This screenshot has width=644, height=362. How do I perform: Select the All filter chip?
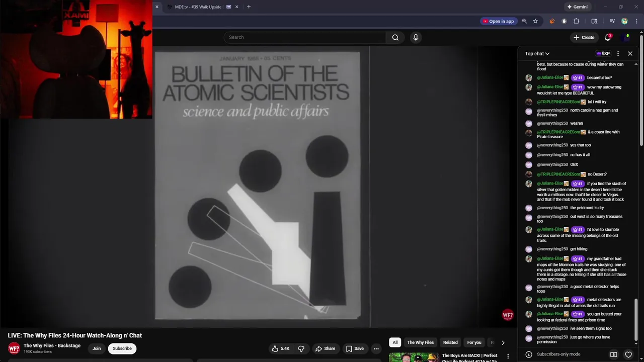click(x=395, y=342)
